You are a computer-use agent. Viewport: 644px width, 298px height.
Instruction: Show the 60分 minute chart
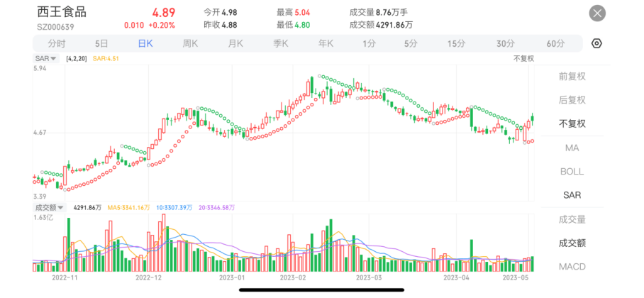[x=555, y=43]
